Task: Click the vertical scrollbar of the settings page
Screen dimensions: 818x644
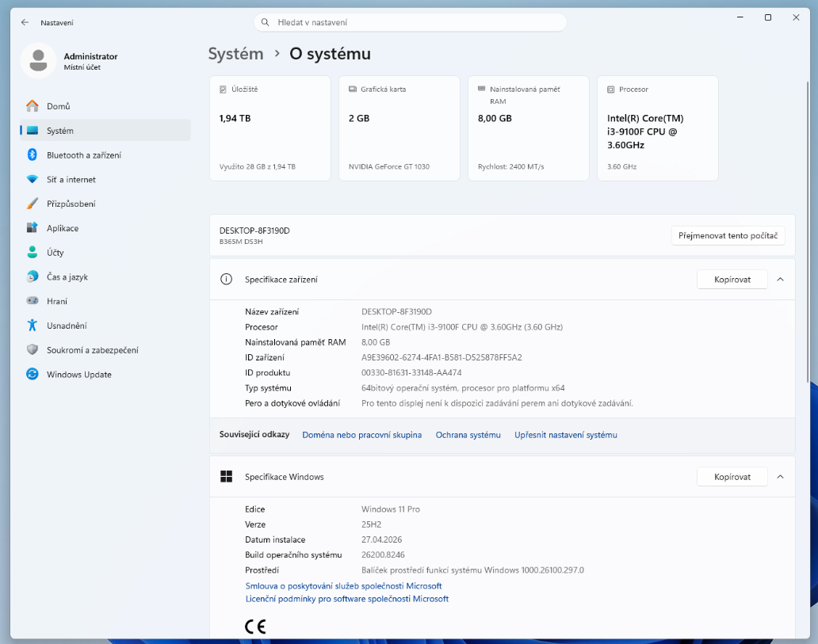Action: point(808,231)
